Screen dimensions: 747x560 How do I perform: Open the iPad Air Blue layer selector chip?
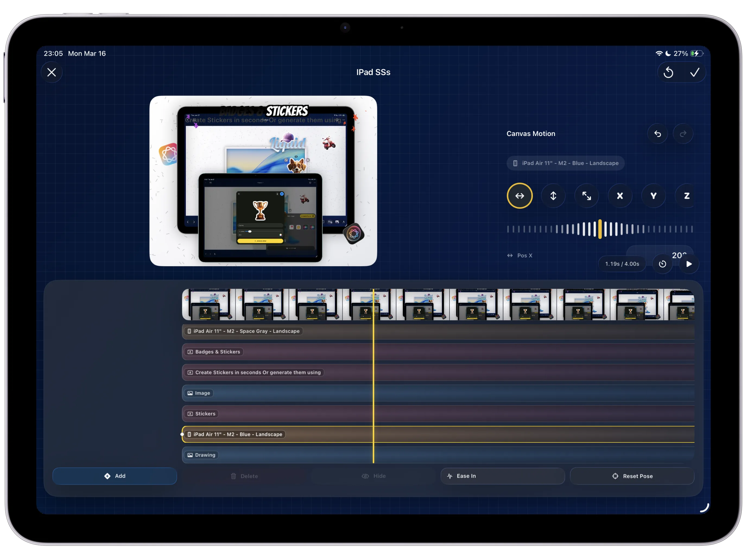565,163
